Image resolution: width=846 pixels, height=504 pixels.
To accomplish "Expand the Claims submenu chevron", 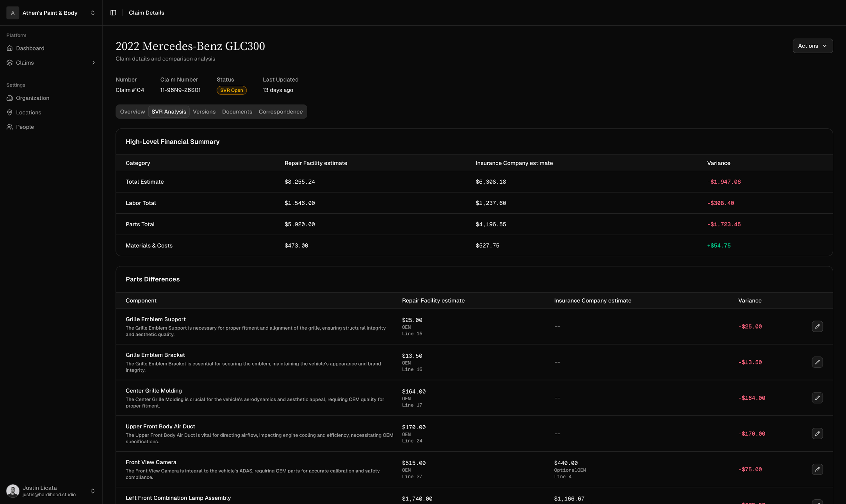I will point(94,62).
